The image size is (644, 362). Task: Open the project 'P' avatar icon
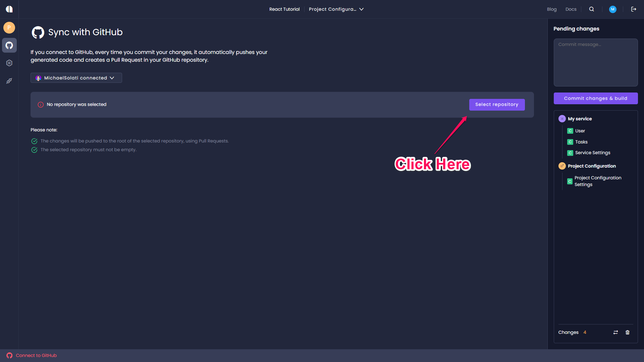(x=9, y=27)
